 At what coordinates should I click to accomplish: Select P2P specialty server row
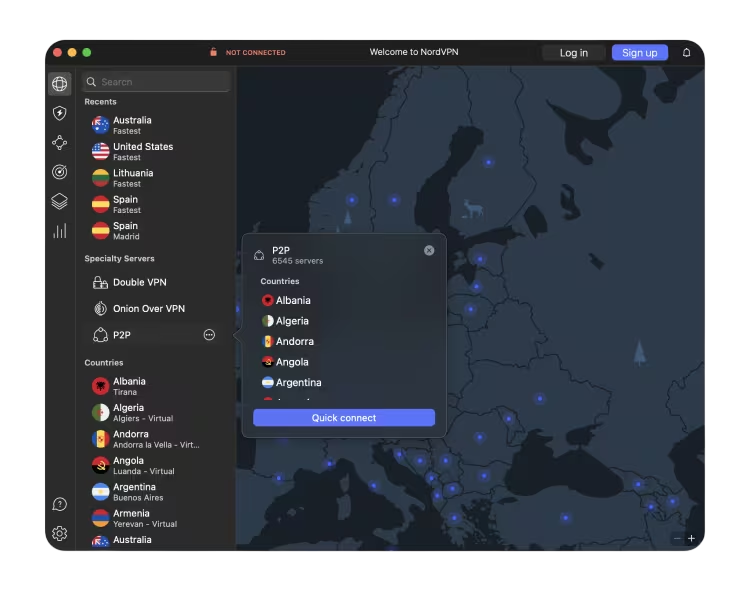pos(153,335)
